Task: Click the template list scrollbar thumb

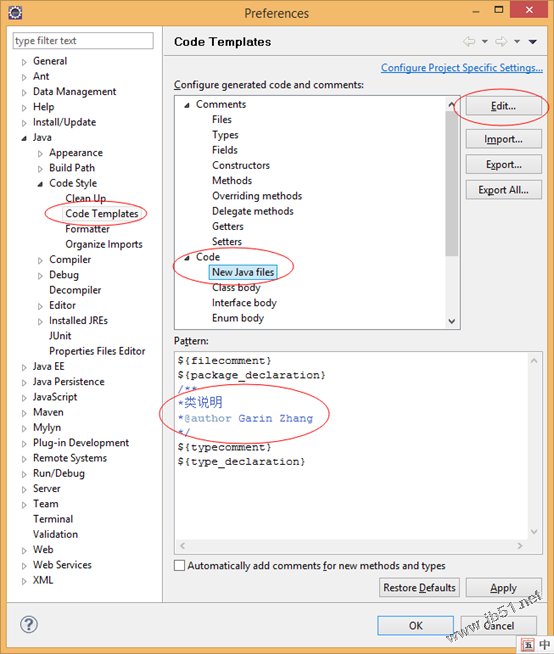Action: [451, 184]
